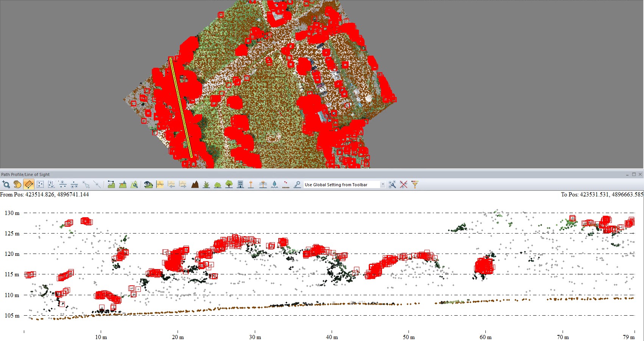Maximize the Path Profile panel

tap(634, 174)
